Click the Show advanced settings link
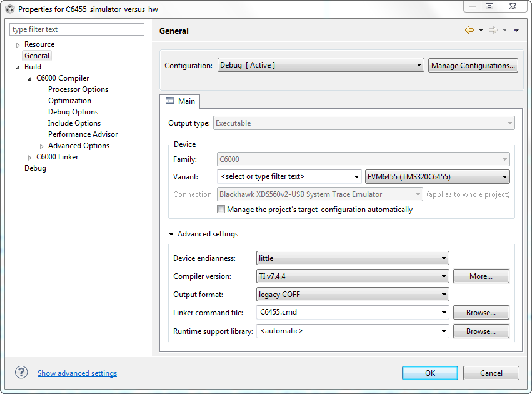Screen dimensions: 532x394 (x=77, y=372)
